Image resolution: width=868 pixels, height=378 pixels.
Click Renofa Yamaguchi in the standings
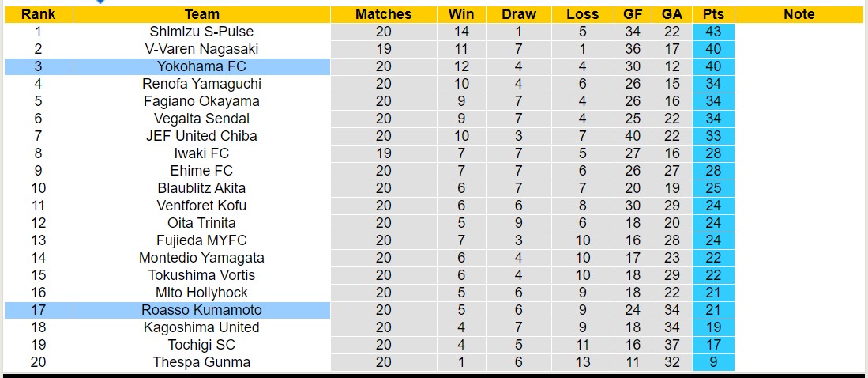click(x=201, y=84)
